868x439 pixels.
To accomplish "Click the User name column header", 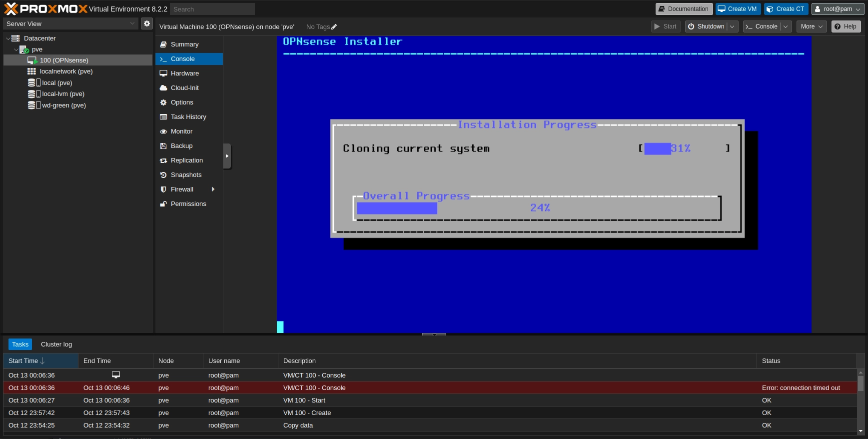I will point(240,361).
